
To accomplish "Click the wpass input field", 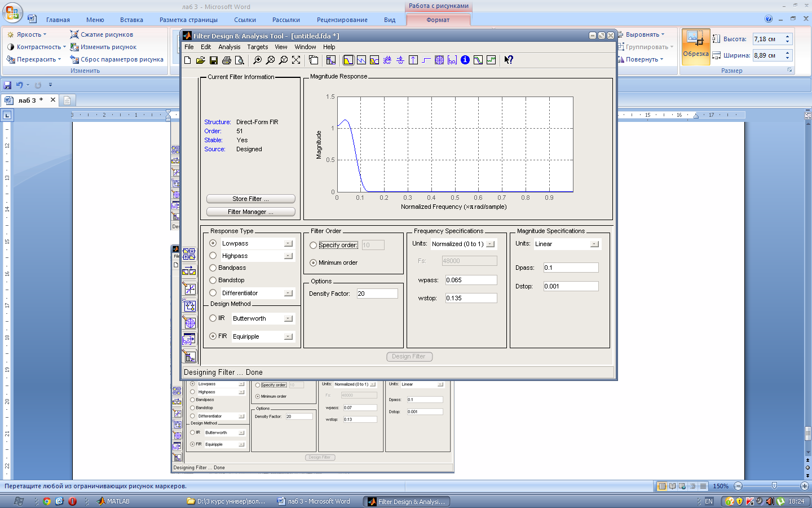I will click(x=471, y=280).
